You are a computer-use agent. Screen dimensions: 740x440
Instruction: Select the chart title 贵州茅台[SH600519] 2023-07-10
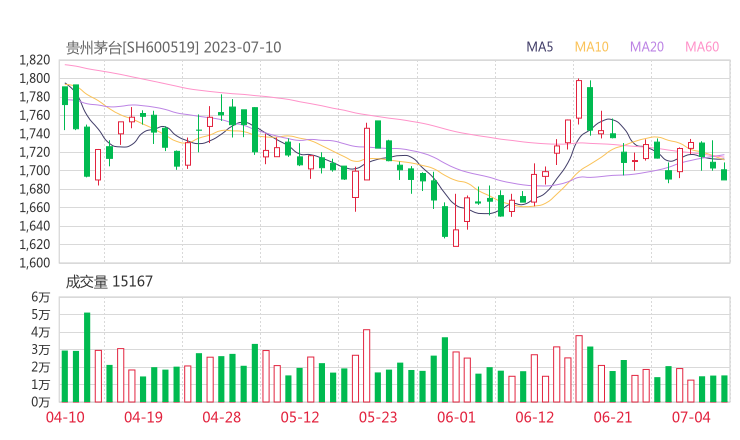coord(173,47)
